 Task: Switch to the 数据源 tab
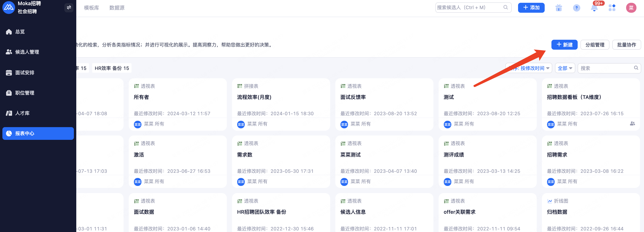tap(117, 8)
